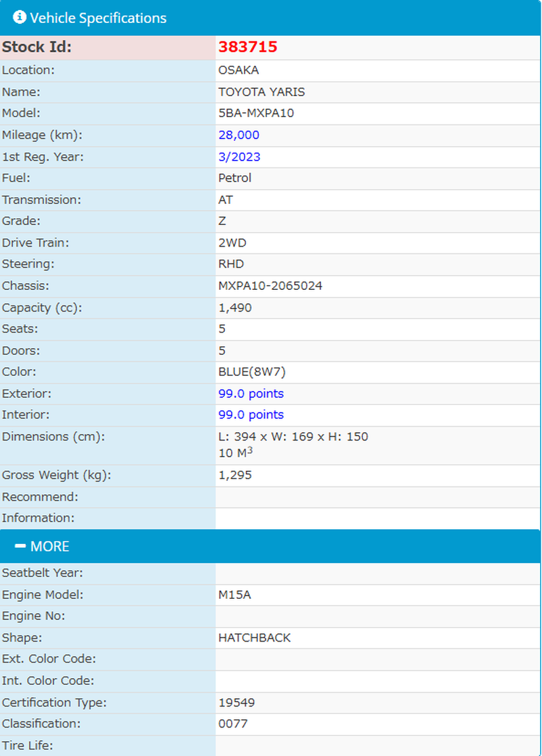Click the Certification Type: label
Viewport: 542px width, 756px height.
click(x=54, y=702)
